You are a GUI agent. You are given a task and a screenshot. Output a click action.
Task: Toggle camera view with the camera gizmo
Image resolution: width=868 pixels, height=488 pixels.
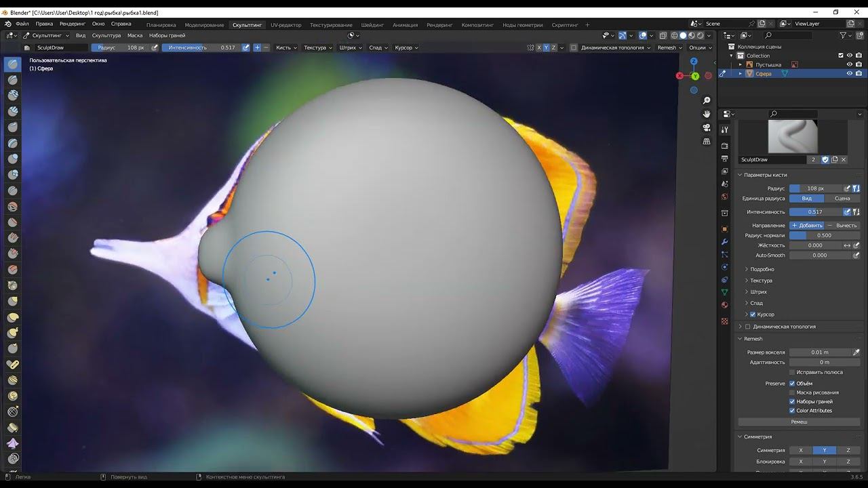coord(707,127)
